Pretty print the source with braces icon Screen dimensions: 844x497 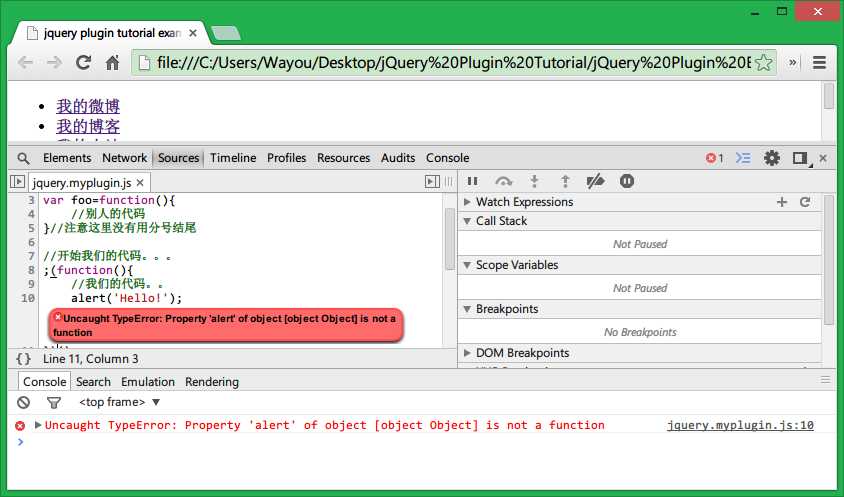[23, 359]
